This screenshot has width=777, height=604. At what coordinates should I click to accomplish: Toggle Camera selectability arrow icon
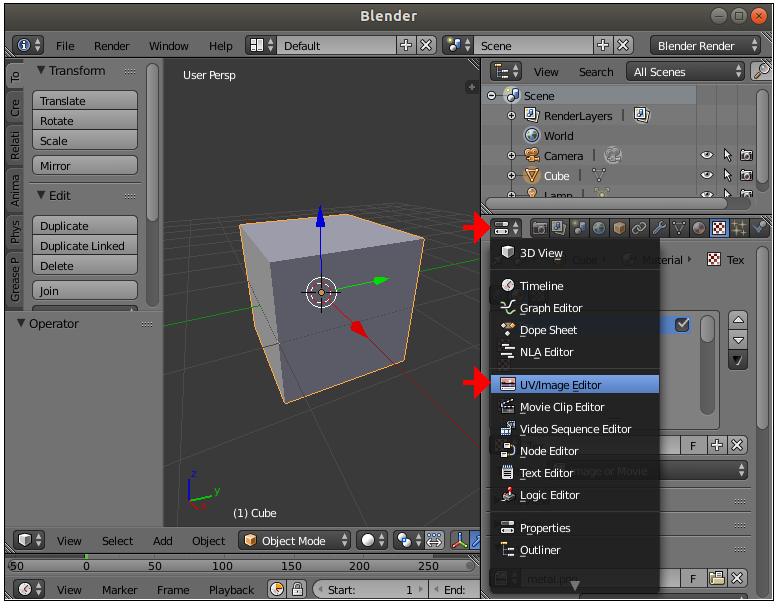727,155
